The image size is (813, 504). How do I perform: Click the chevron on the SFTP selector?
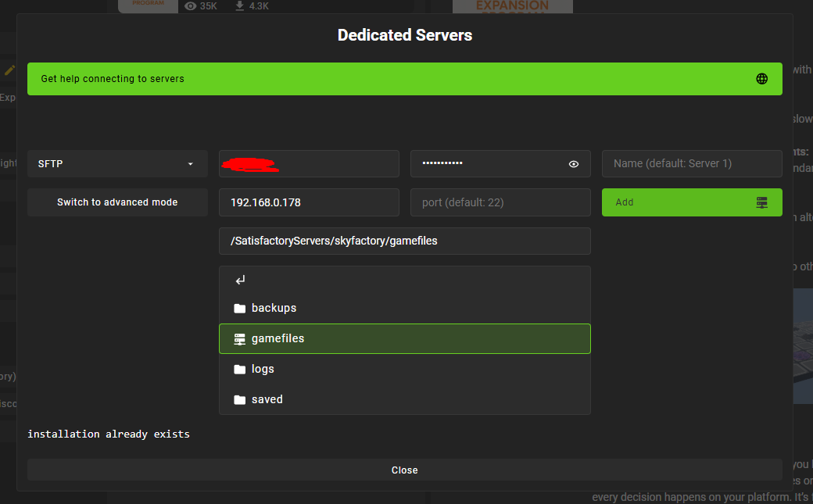[190, 163]
